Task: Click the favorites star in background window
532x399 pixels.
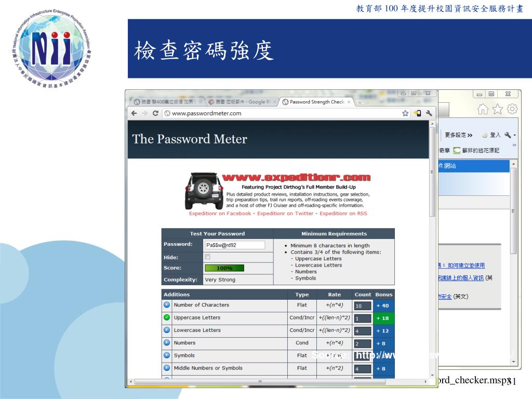Action: click(x=497, y=109)
